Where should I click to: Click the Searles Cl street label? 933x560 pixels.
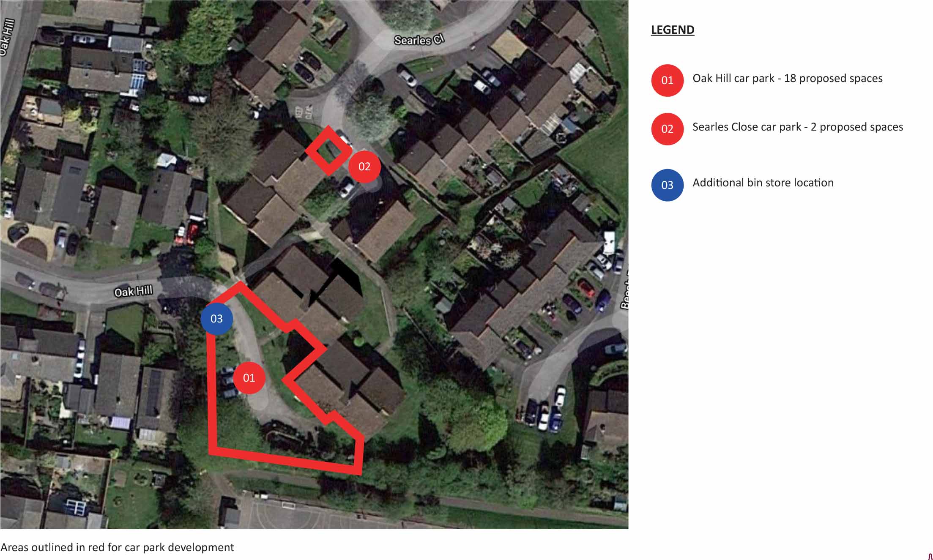419,40
